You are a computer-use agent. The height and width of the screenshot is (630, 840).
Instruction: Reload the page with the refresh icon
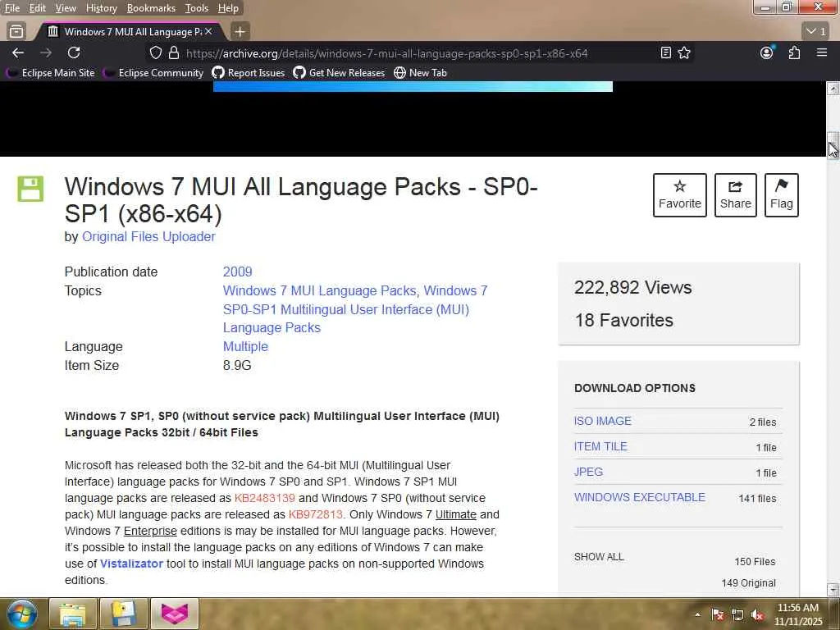74,52
